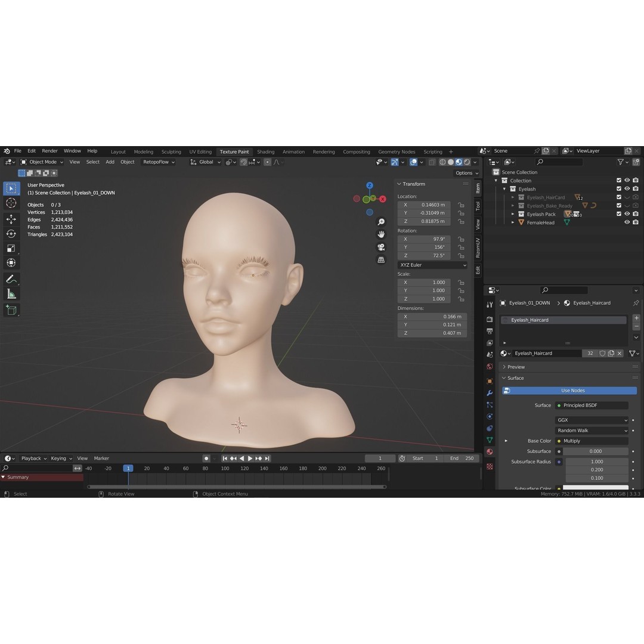Screen dimensions: 644x644
Task: Open the Object Constraints tab
Action: 490,428
